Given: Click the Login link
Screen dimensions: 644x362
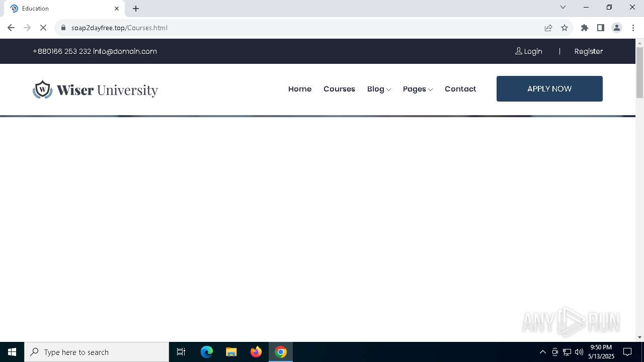Looking at the screenshot, I should click(x=529, y=51).
